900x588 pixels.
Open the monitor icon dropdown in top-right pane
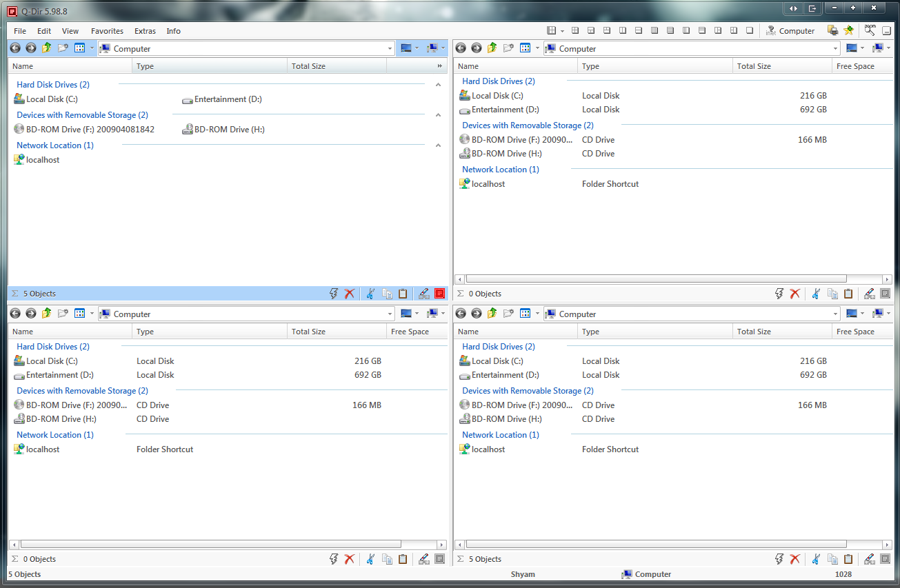click(x=862, y=48)
